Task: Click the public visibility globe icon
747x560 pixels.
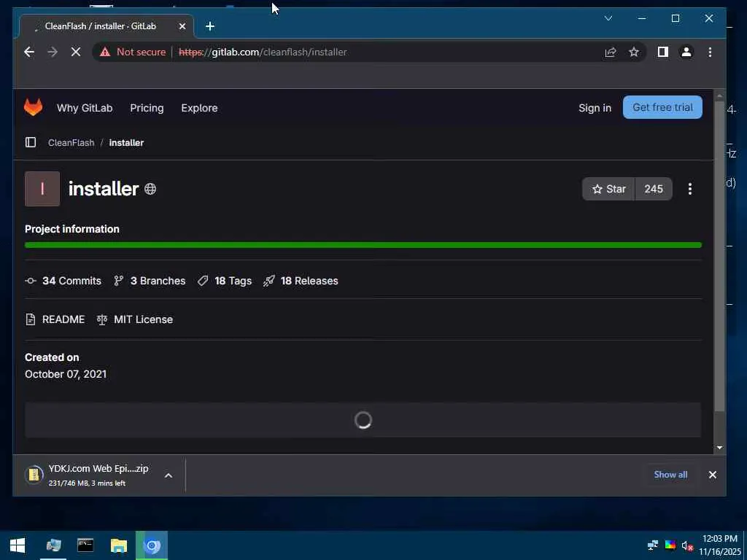Action: point(150,189)
